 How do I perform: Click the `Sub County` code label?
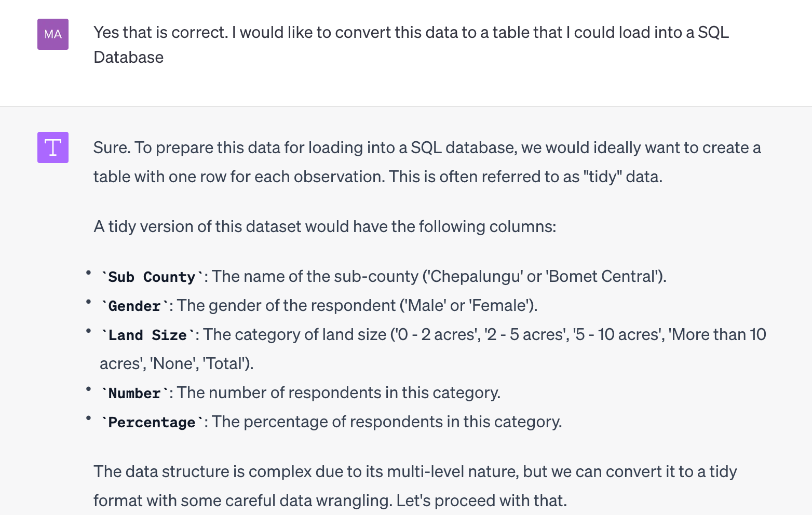click(x=152, y=277)
